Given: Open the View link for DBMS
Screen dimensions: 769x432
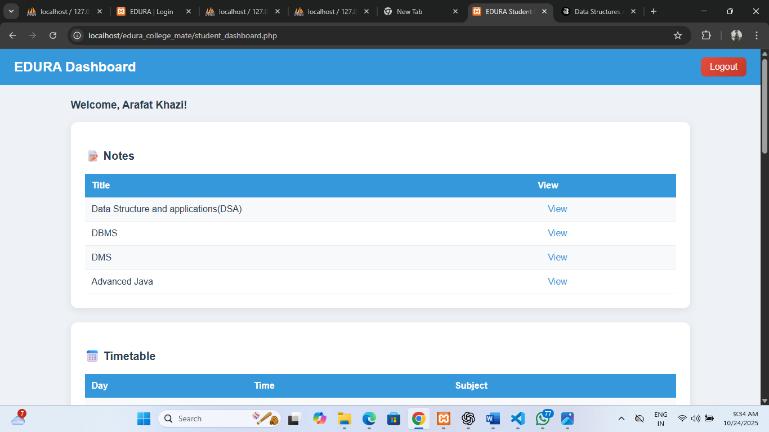Looking at the screenshot, I should pos(557,233).
